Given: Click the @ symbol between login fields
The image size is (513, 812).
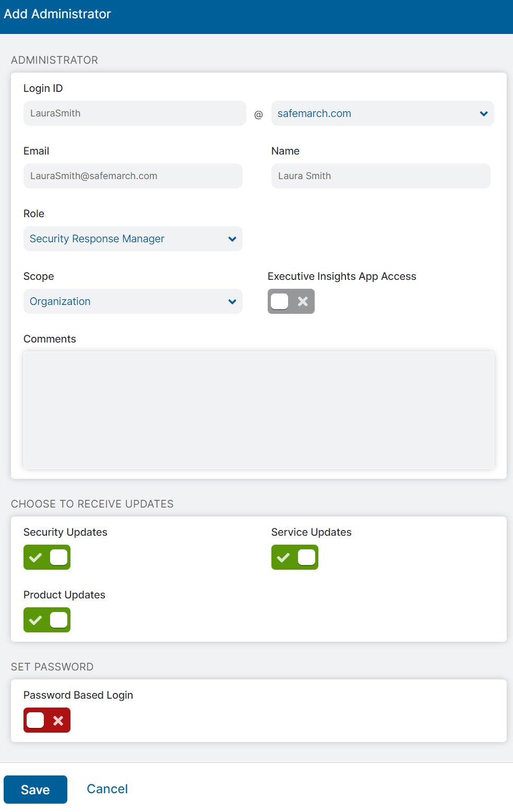Looking at the screenshot, I should [x=258, y=115].
